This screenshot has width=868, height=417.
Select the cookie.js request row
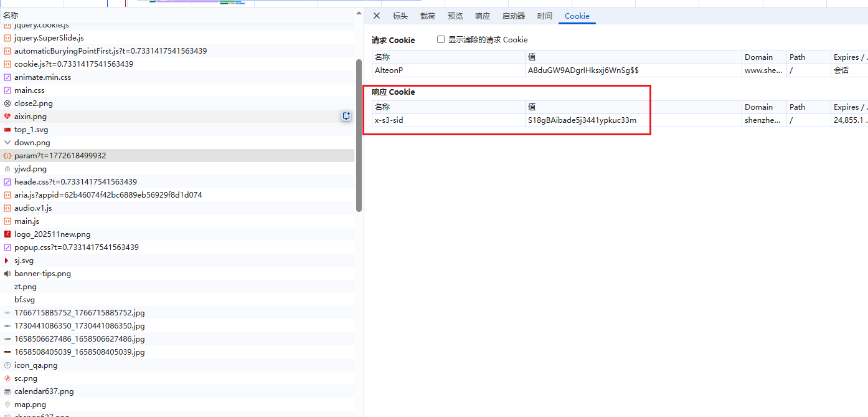(177, 64)
